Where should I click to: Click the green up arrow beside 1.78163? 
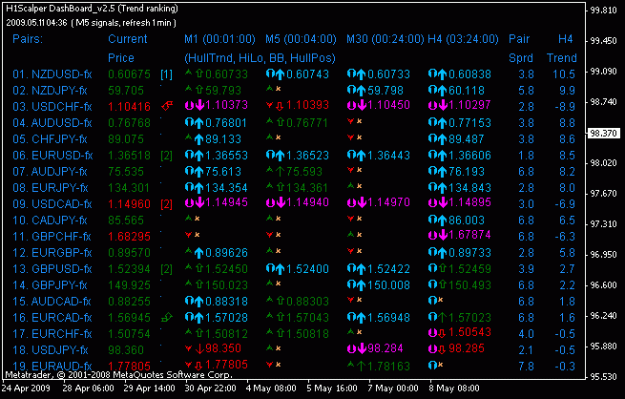[361, 366]
